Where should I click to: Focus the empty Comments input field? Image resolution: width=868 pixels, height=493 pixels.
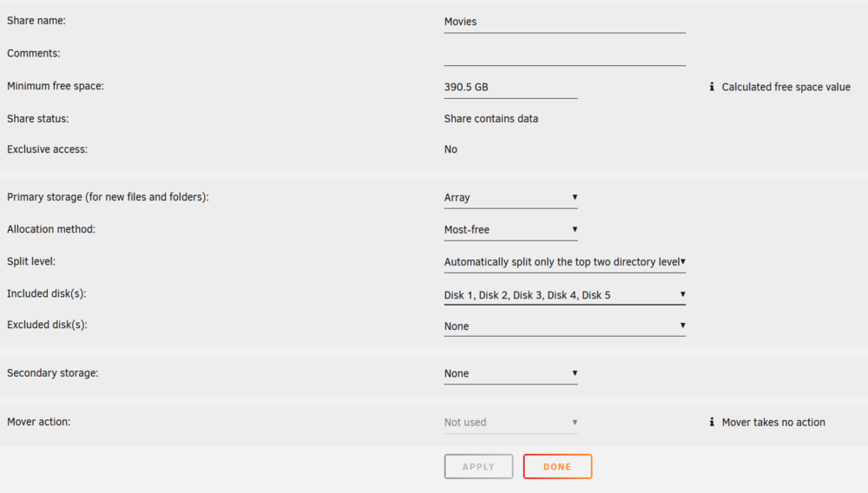(565, 54)
